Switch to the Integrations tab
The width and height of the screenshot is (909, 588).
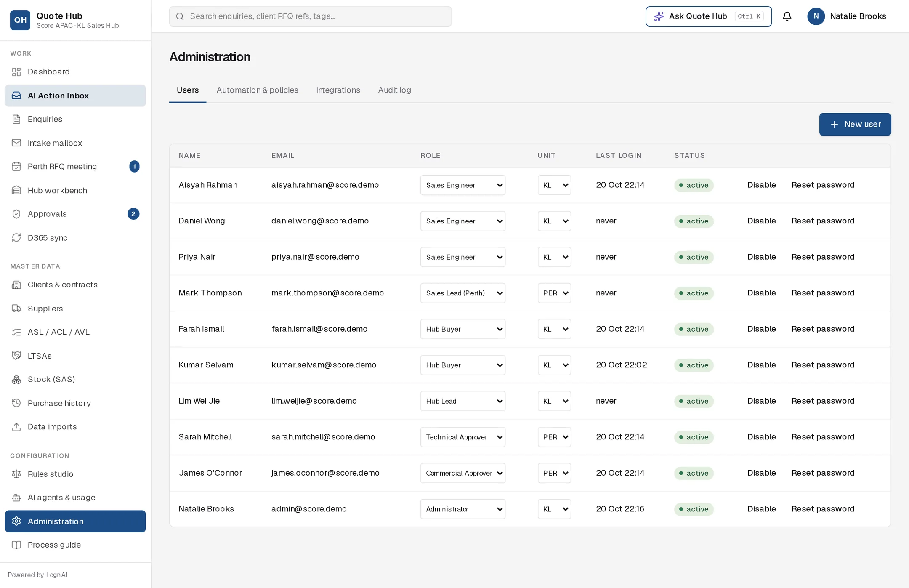point(338,90)
